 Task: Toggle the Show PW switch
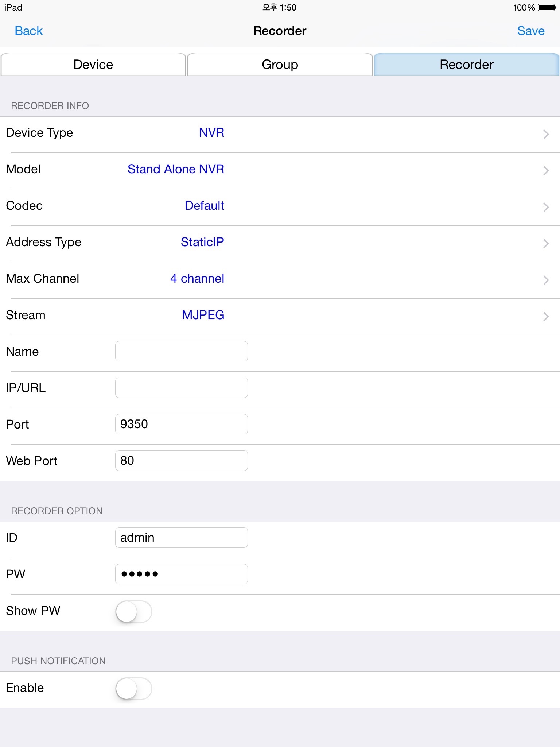coord(133,612)
